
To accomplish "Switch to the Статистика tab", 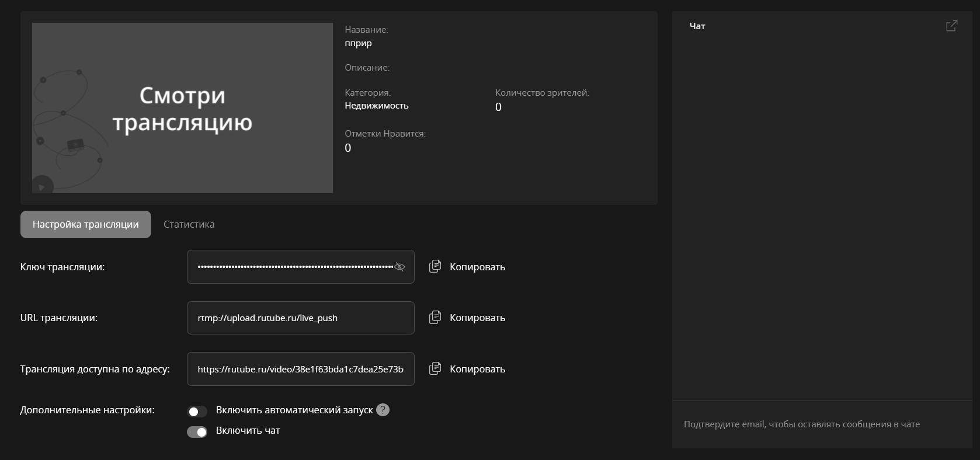I will coord(189,224).
